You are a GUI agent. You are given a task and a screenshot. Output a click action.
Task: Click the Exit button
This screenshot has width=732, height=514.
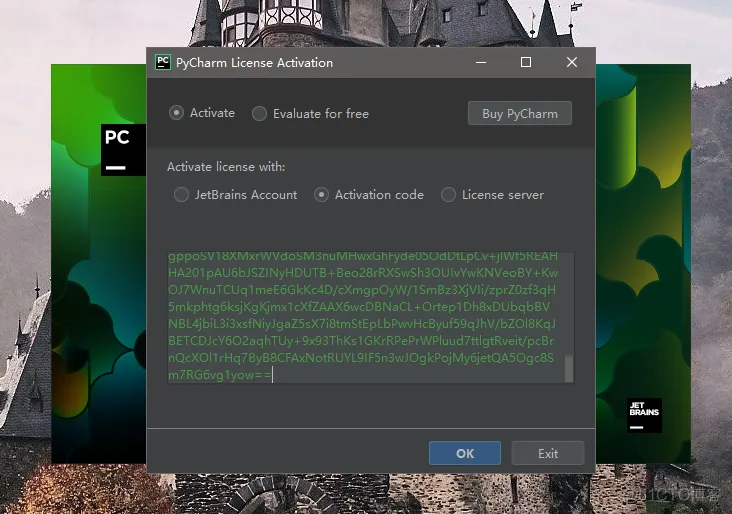[x=548, y=453]
